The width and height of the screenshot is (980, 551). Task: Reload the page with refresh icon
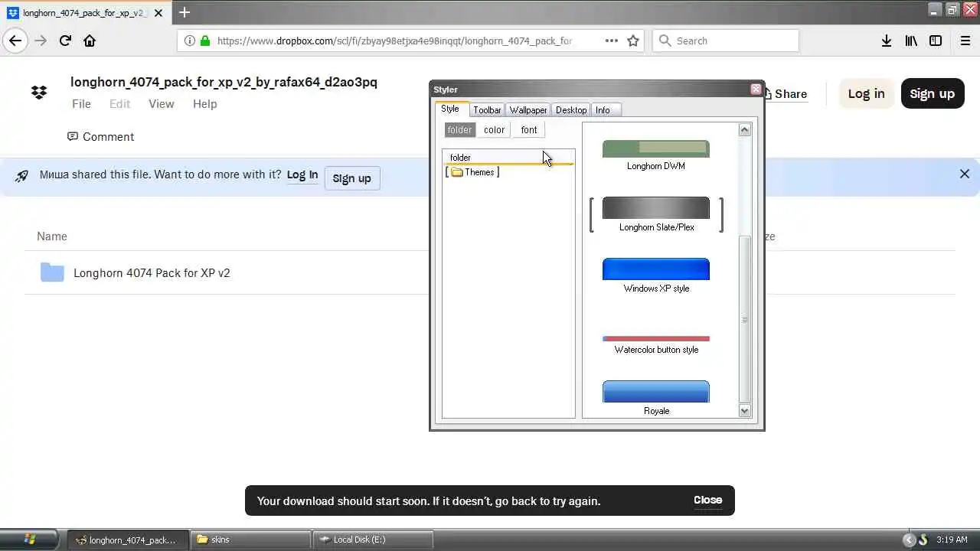tap(65, 41)
